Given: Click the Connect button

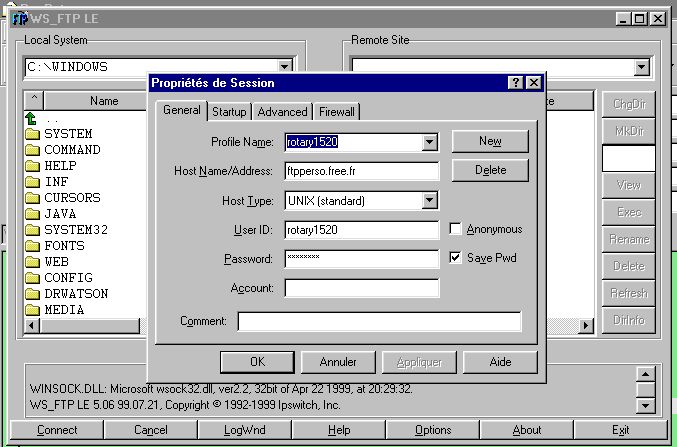Looking at the screenshot, I should tap(57, 430).
